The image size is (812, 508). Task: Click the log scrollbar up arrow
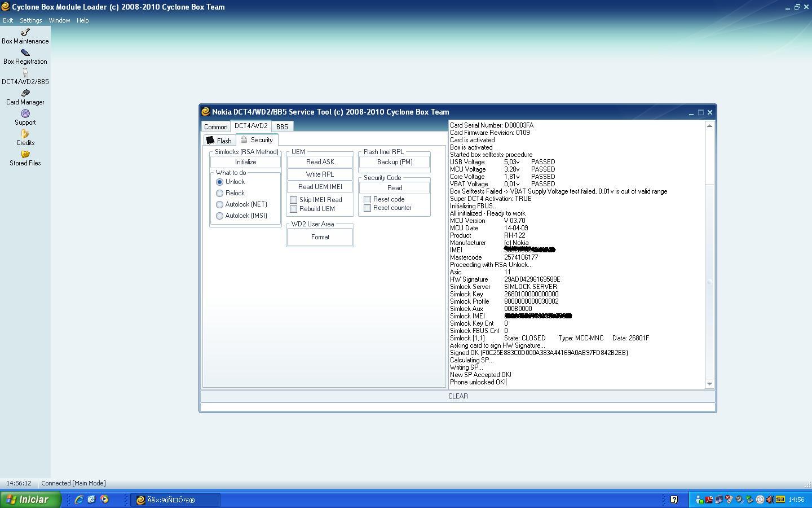pos(709,125)
